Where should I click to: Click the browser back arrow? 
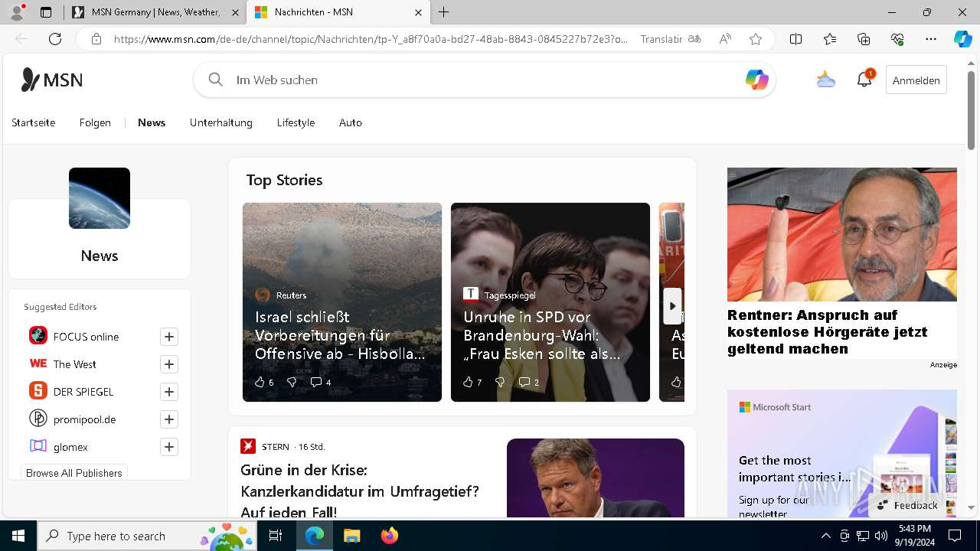[21, 39]
